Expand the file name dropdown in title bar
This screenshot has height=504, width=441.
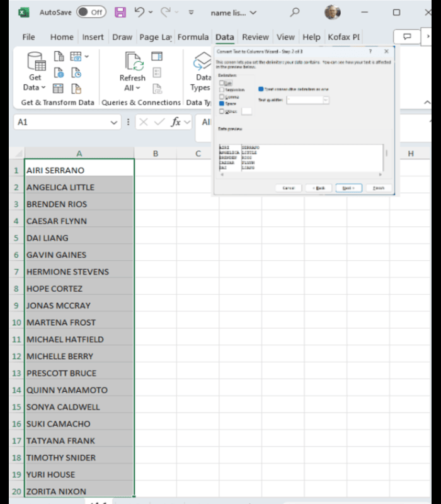pos(253,12)
